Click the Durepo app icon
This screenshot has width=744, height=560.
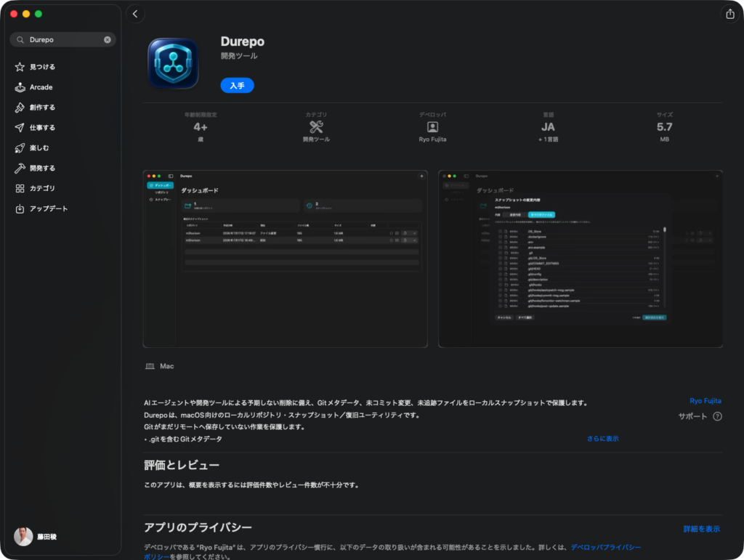173,63
